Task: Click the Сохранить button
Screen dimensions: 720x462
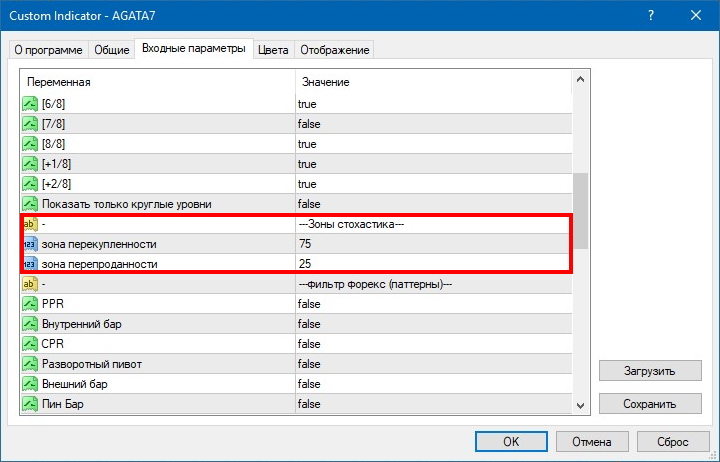Action: [650, 403]
